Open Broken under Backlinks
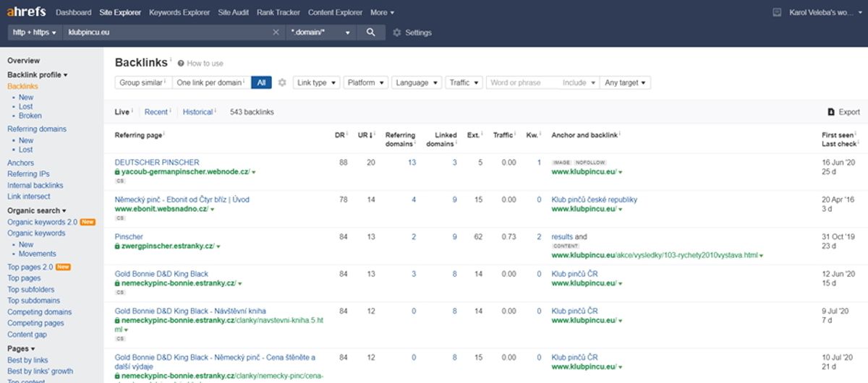This screenshot has width=868, height=383. click(x=30, y=116)
